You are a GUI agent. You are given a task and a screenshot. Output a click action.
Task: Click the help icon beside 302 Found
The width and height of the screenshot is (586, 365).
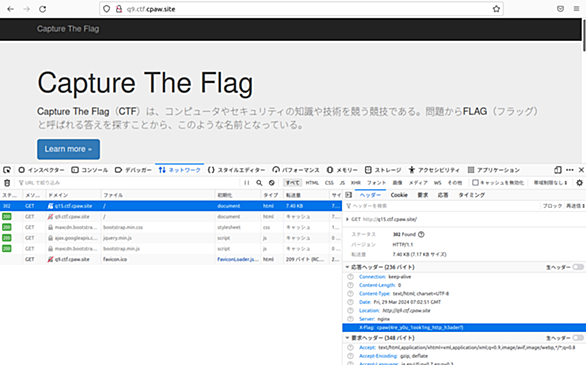click(421, 235)
